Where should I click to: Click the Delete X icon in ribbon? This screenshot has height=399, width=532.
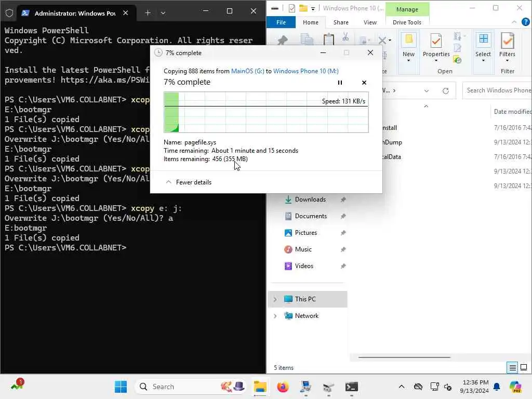point(382,41)
